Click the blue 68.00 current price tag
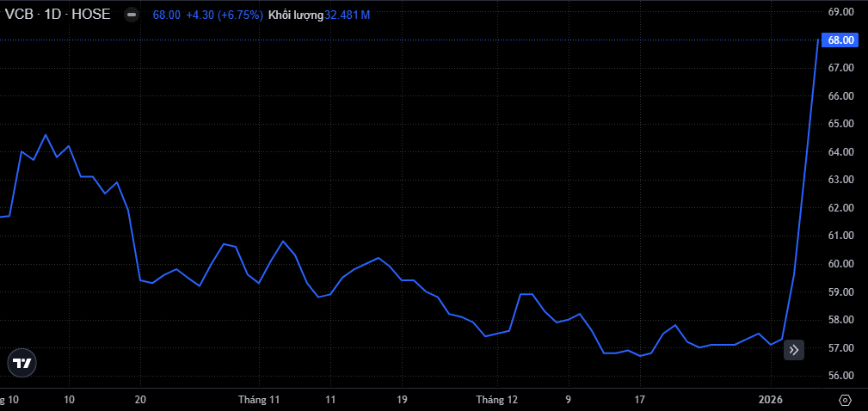The image size is (868, 411). coord(840,40)
